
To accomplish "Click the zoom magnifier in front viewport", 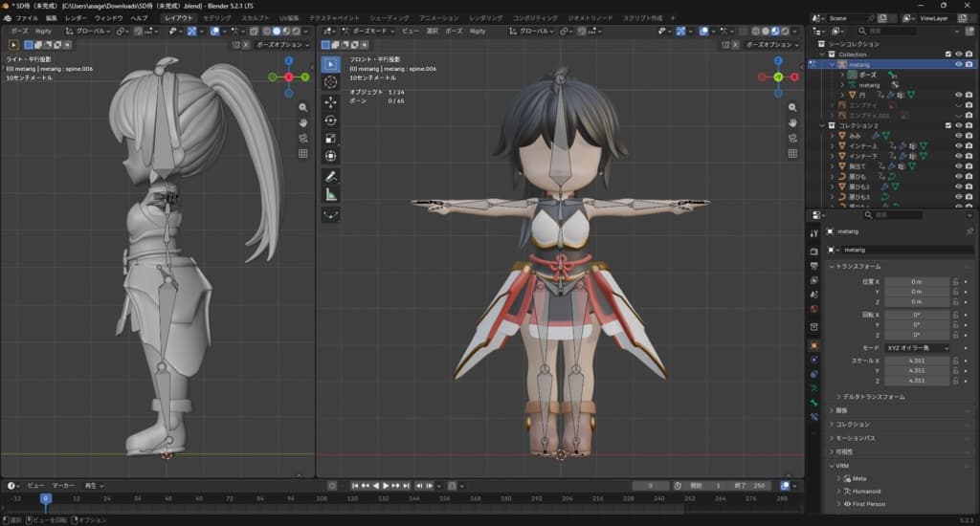I will [x=792, y=107].
